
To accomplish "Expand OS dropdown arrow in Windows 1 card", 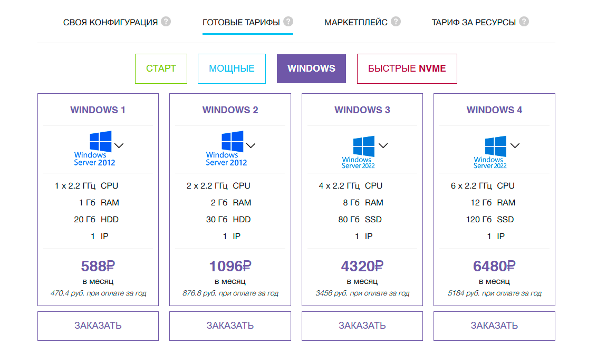I will click(119, 146).
